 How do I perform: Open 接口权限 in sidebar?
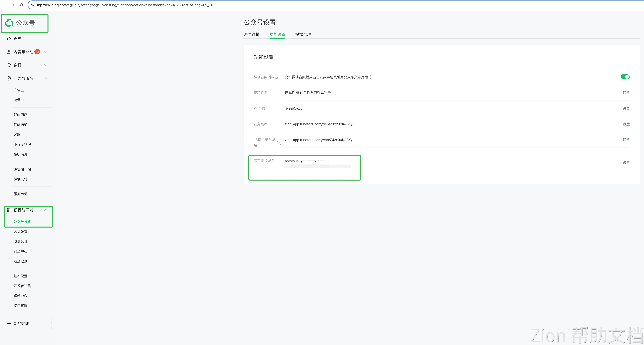pos(21,306)
